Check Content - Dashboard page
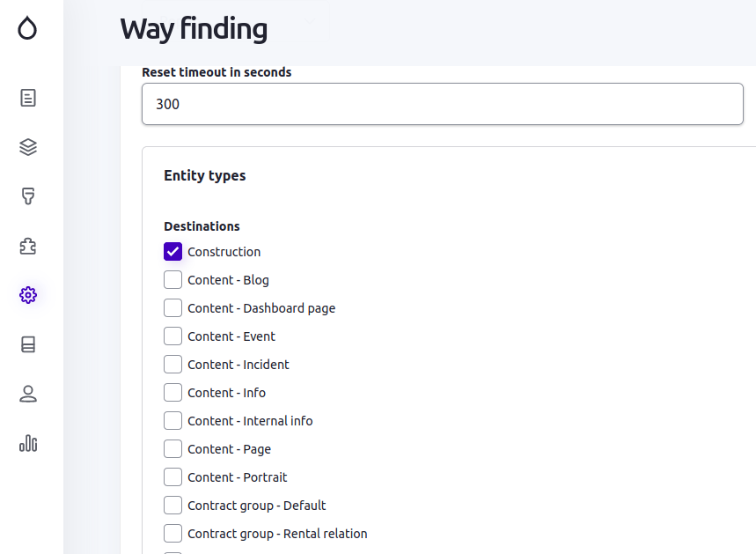 click(x=172, y=307)
